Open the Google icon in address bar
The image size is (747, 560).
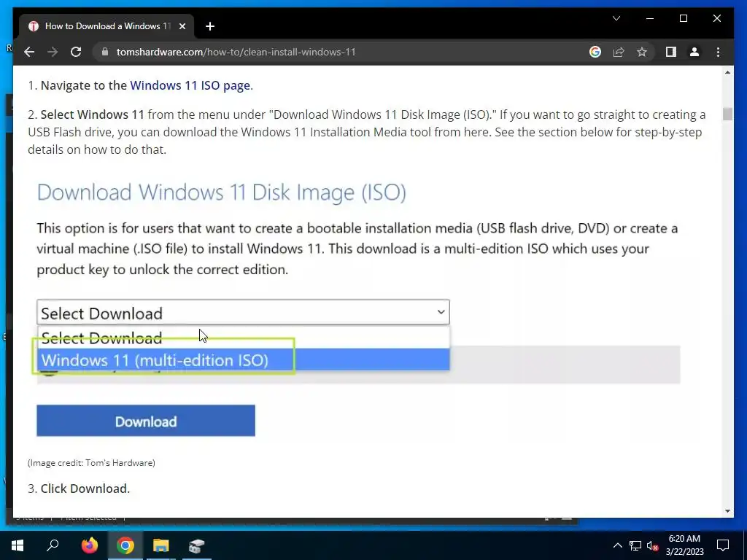(595, 52)
